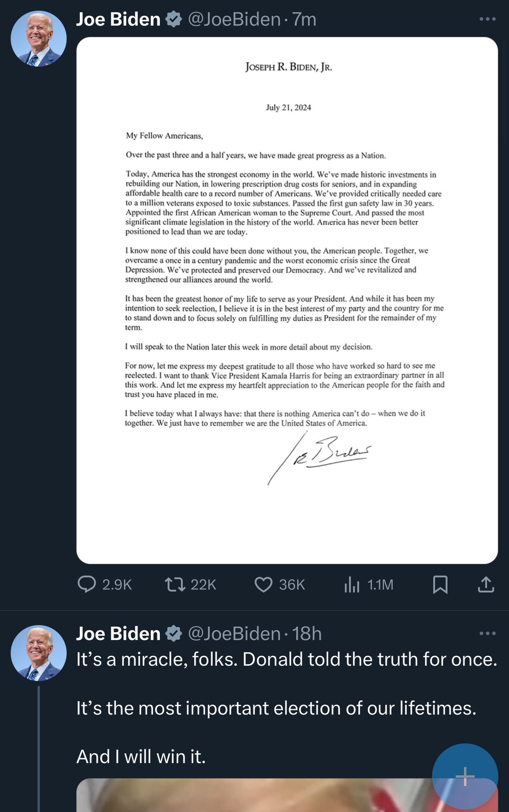The width and height of the screenshot is (509, 812).
Task: Click the @JoeBiden handle on first tweet
Action: tap(234, 19)
